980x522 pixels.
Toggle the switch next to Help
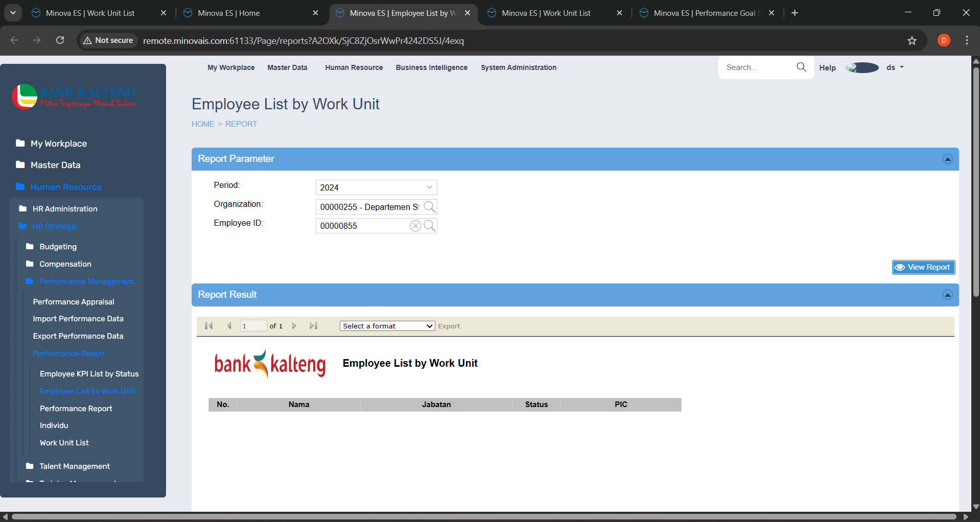[x=862, y=67]
